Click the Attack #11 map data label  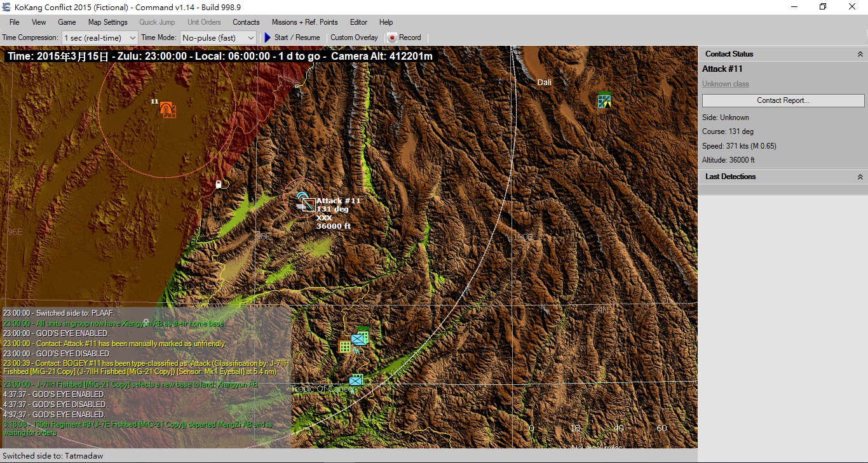(x=338, y=213)
